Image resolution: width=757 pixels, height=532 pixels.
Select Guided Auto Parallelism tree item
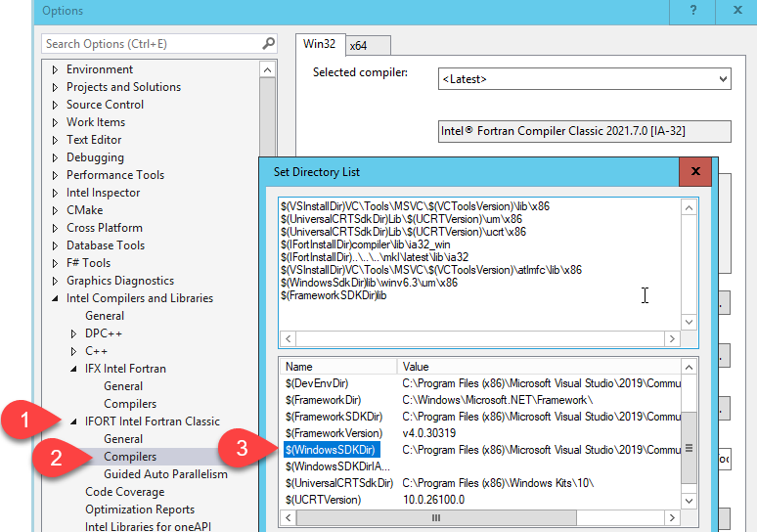click(165, 474)
